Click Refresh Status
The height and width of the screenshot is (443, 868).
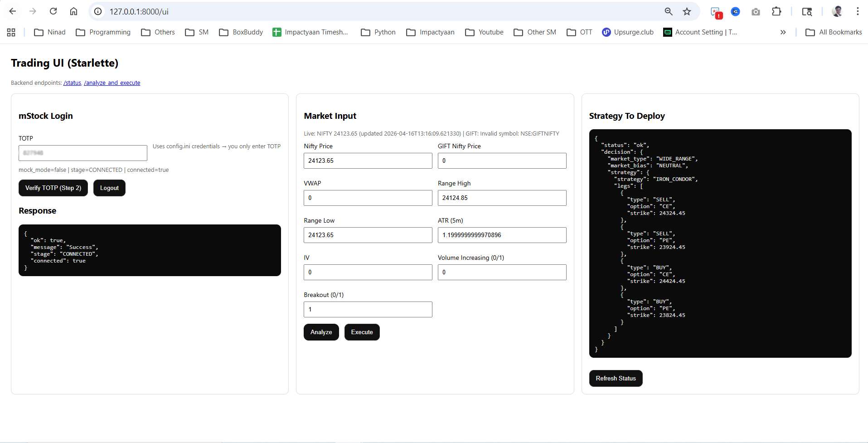point(616,378)
